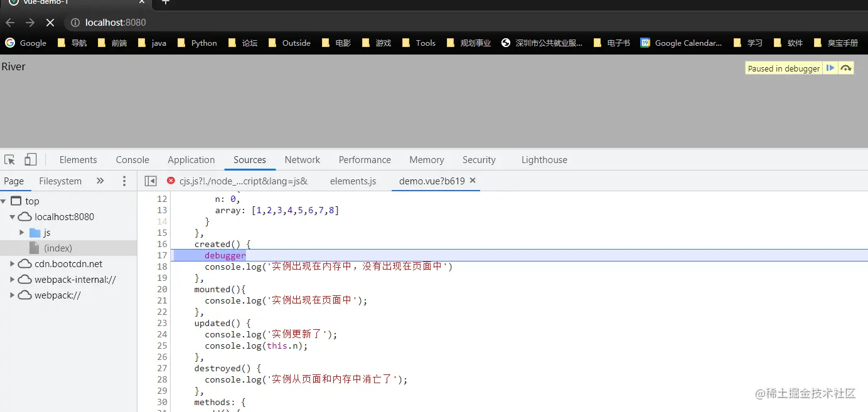Select the elements.js editor tab
The image size is (868, 412).
tap(353, 181)
